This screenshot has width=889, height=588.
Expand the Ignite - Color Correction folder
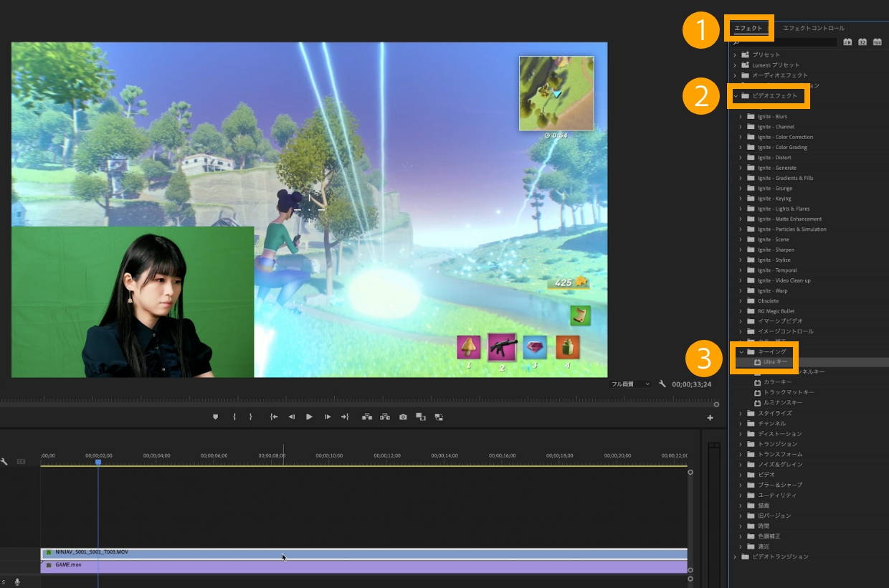pos(741,137)
